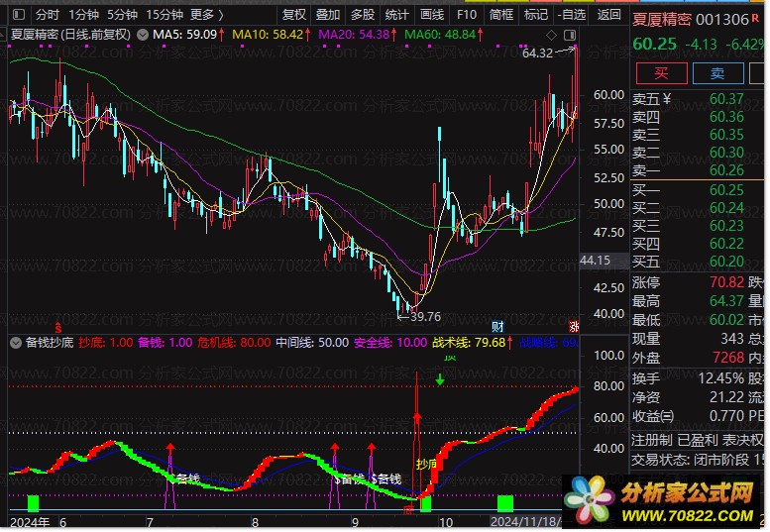770x532 pixels.
Task: Select the 卖二 price 60.30
Action: point(726,153)
